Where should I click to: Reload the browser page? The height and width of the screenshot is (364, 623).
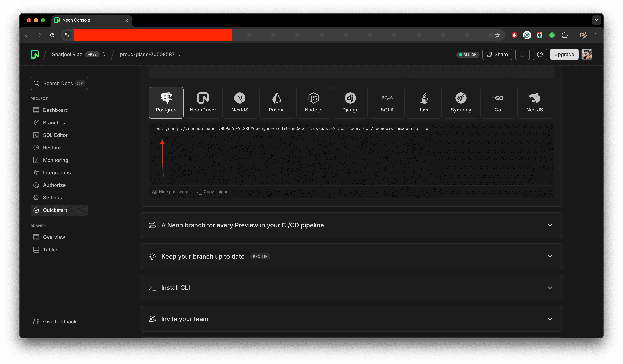click(x=52, y=35)
